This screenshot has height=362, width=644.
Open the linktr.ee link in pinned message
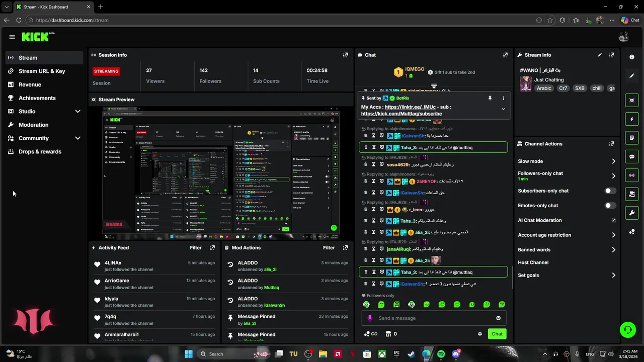(410, 107)
